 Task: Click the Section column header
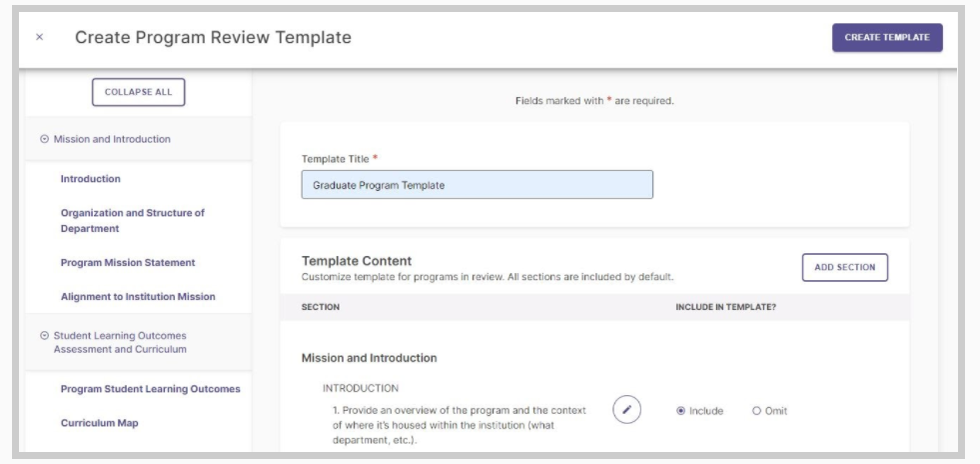[321, 307]
